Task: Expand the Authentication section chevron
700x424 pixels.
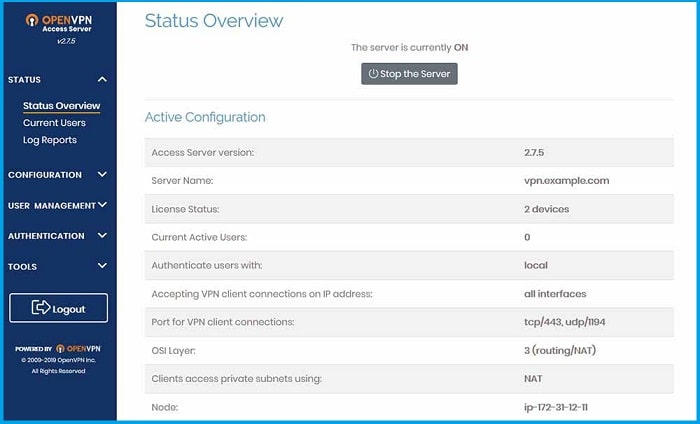Action: point(102,235)
